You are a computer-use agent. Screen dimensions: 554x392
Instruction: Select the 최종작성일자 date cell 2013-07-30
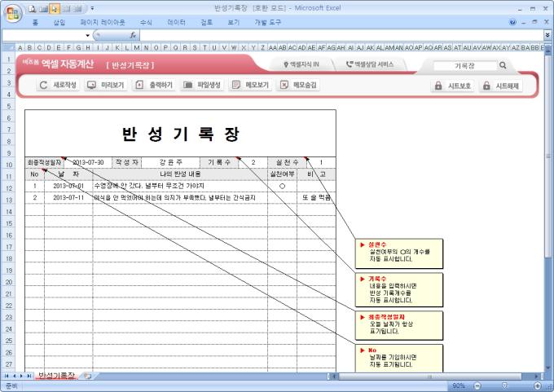[88, 163]
